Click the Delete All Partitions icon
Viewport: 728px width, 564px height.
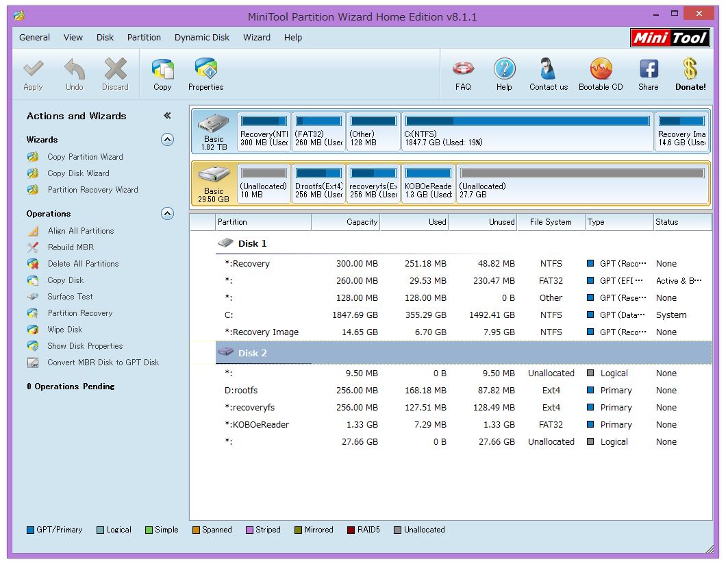pos(33,264)
